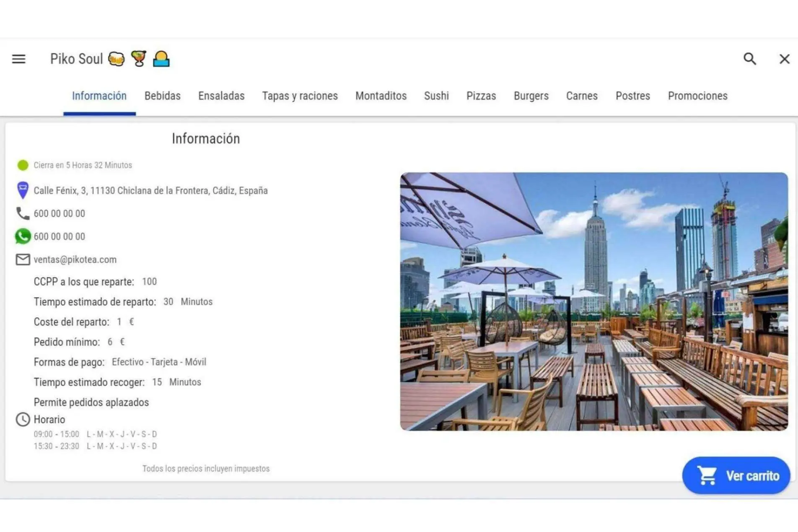Viewport: 798px width, 532px height.
Task: Click the map location pin icon
Action: tap(23, 190)
